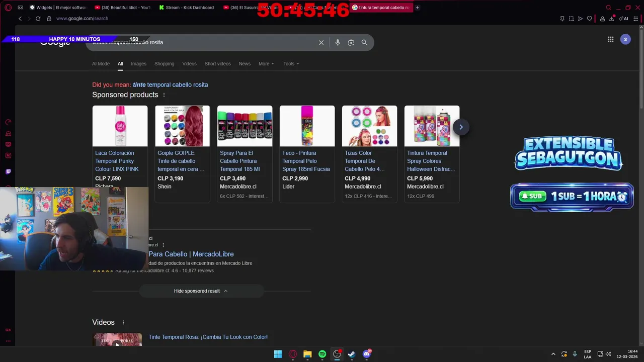This screenshot has height=362, width=644.
Task: Reload the page with the refresh icon
Action: pyautogui.click(x=38, y=19)
